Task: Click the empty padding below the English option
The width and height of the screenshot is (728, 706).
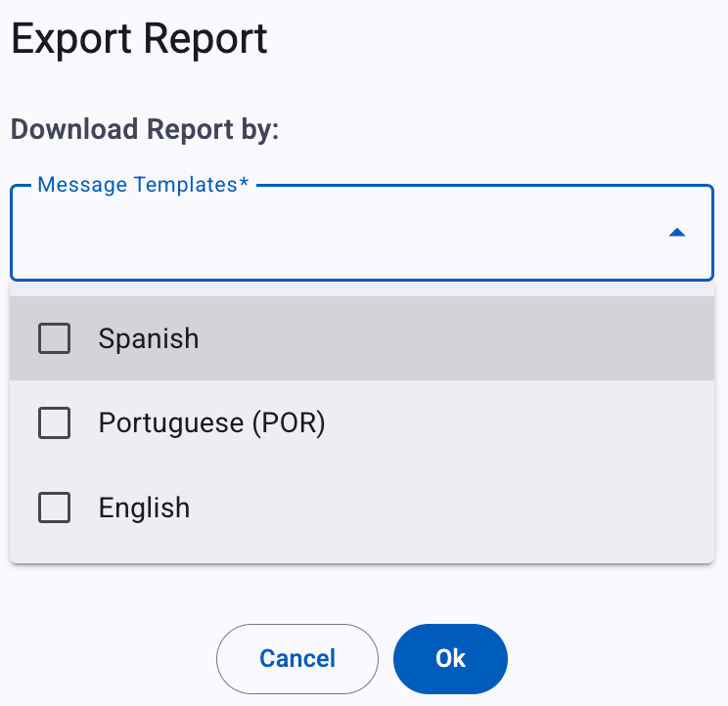Action: tap(362, 556)
